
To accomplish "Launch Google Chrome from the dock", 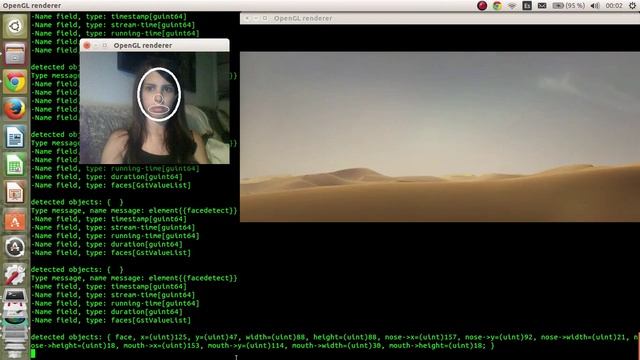I will tap(15, 82).
